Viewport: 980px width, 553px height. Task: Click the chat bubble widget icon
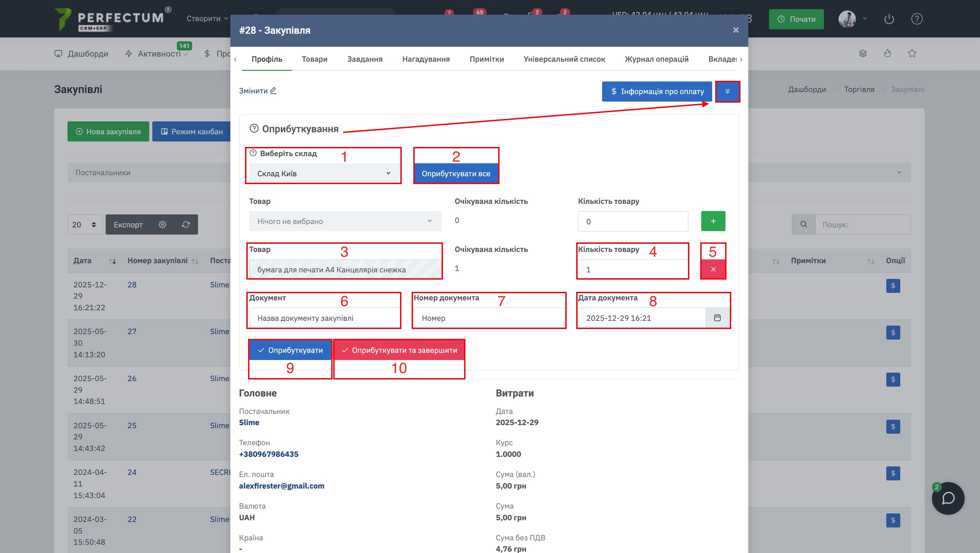pos(948,498)
